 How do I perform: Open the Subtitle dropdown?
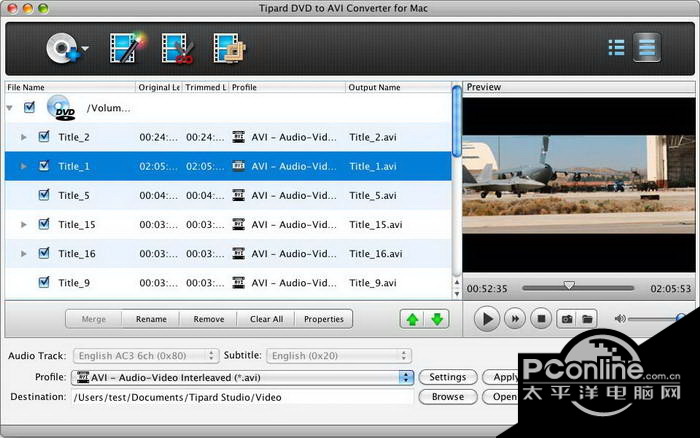339,356
